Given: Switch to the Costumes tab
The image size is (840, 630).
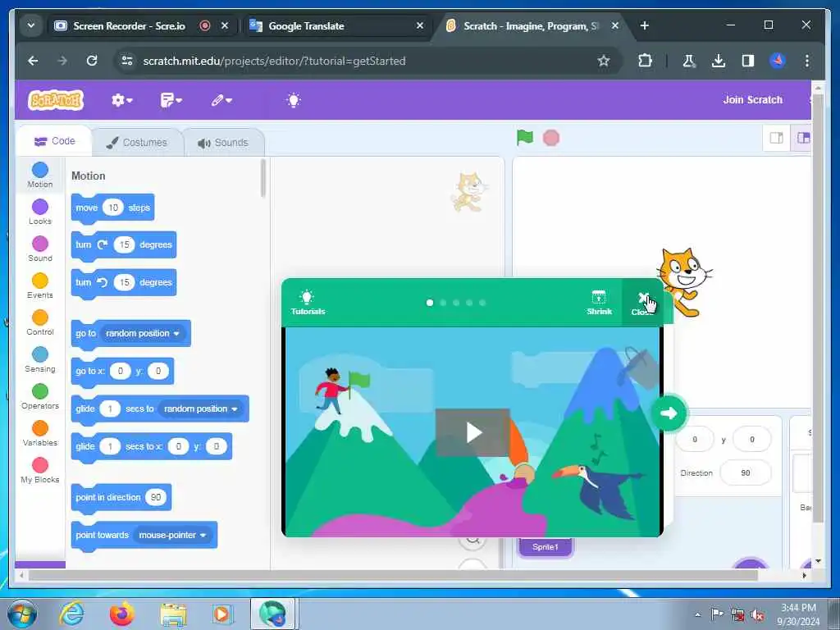Looking at the screenshot, I should (137, 143).
